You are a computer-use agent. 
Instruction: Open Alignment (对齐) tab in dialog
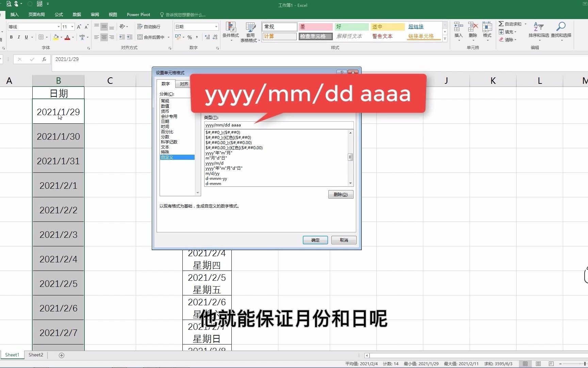pos(184,84)
